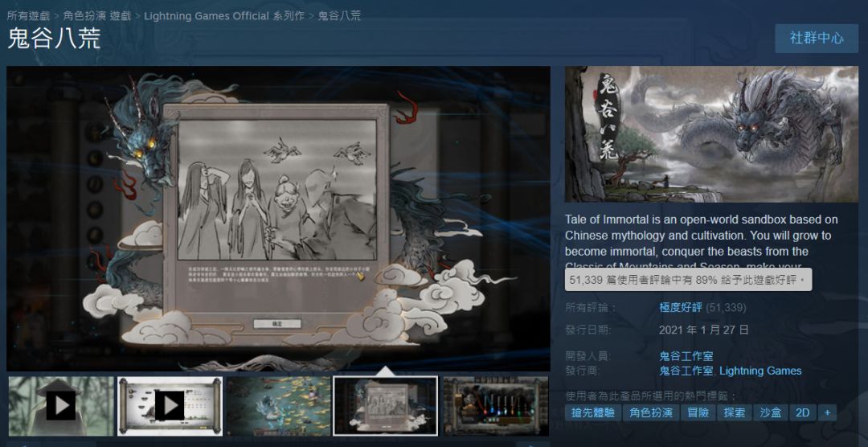Click the game header capsule image
Viewport: 868px width, 447px height.
(711, 134)
